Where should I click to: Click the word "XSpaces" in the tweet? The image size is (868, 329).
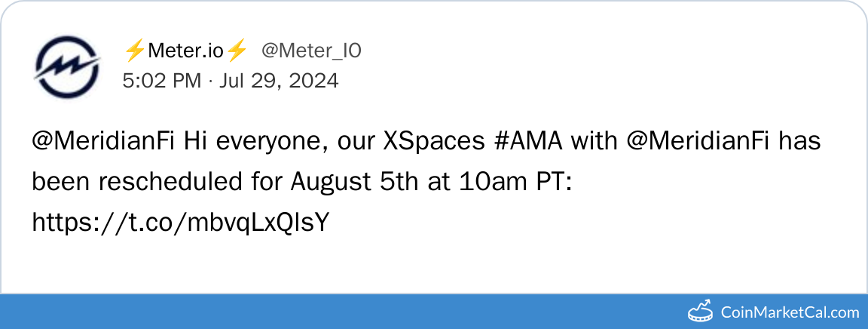(428, 141)
